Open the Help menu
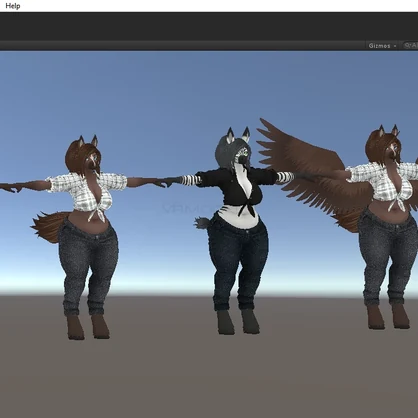Image resolution: width=418 pixels, height=418 pixels. click(13, 6)
